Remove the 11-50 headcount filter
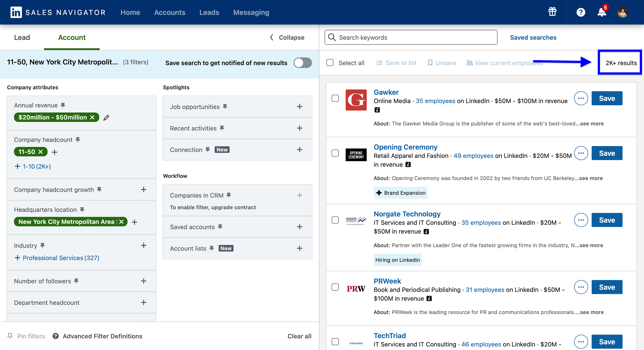644x350 pixels. [x=41, y=152]
